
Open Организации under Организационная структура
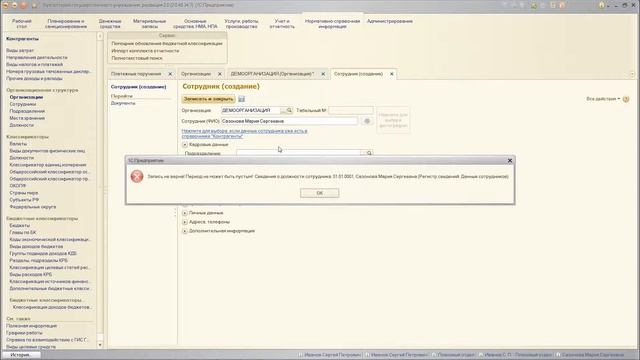pyautogui.click(x=26, y=97)
